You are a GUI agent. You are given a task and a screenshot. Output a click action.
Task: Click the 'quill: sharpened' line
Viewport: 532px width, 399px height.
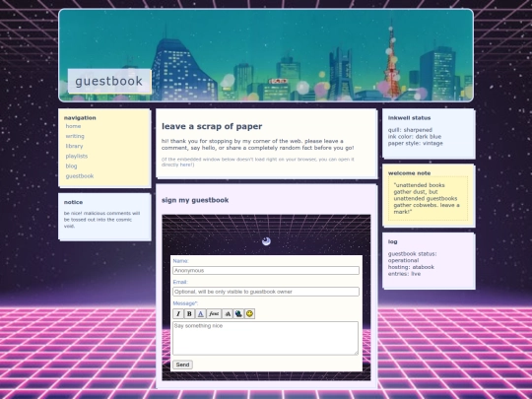coord(410,130)
